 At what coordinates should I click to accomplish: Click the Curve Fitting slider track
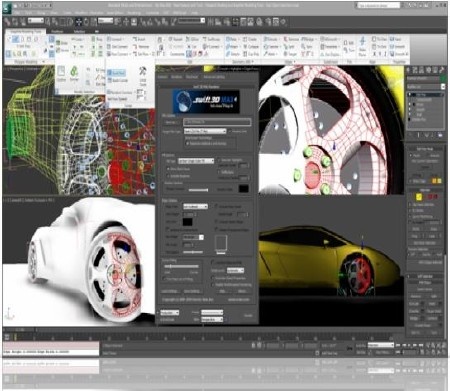coord(181,266)
